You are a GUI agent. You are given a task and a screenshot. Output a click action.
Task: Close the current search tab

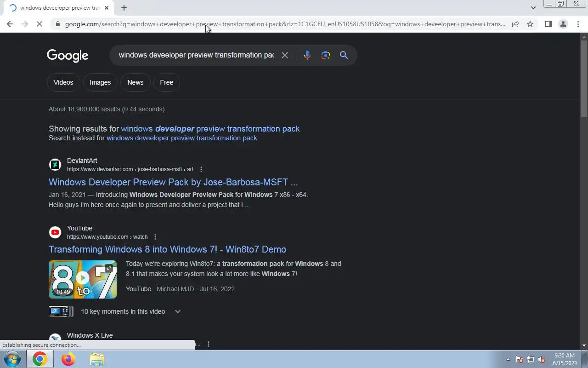coord(107,8)
